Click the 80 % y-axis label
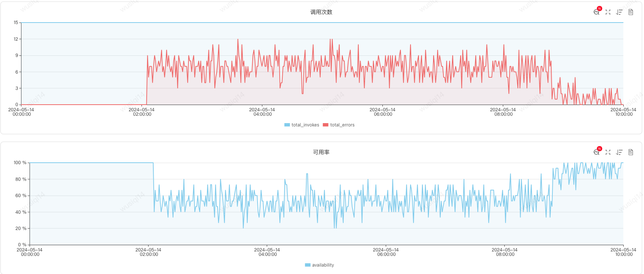The image size is (644, 274). [21, 179]
